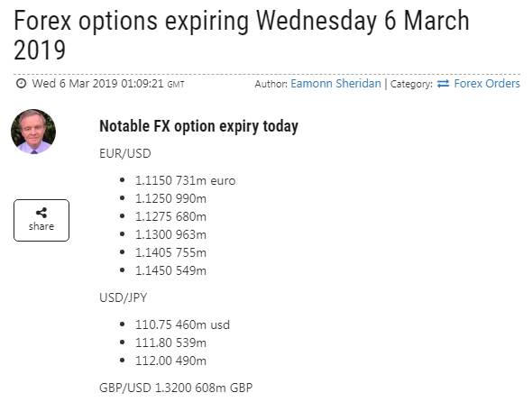Click the 'Category:' label text
Screen dimensions: 532x402
[x=411, y=84]
